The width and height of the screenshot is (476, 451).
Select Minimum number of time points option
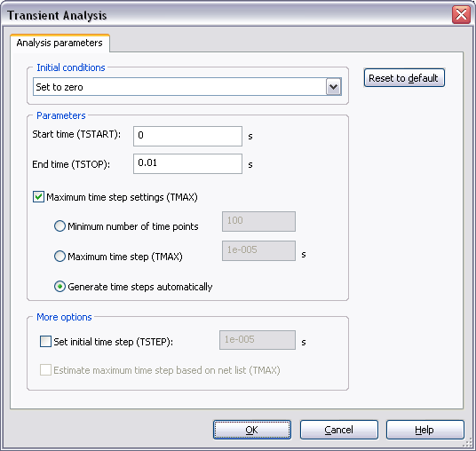coord(59,226)
